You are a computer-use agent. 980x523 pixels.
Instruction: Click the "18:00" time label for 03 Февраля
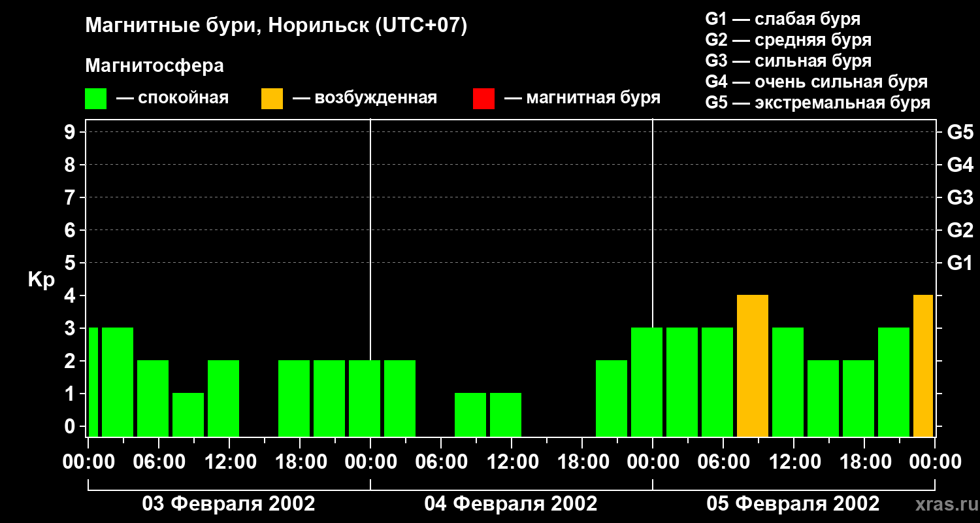[300, 462]
